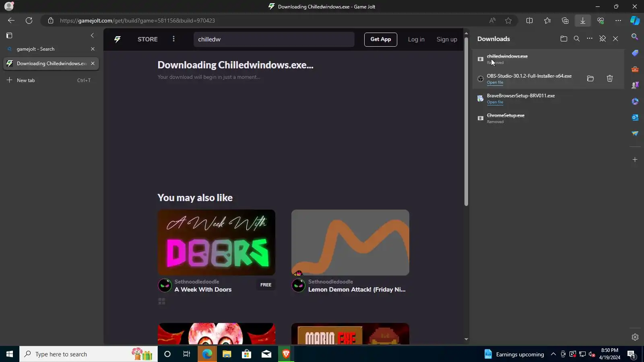644x362 pixels.
Task: Delete the OBS-Studio installer download
Action: [x=610, y=79]
